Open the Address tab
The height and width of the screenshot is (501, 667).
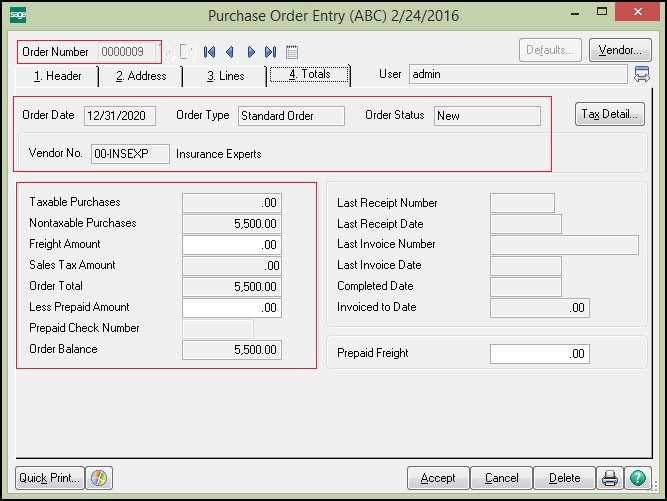(x=139, y=75)
